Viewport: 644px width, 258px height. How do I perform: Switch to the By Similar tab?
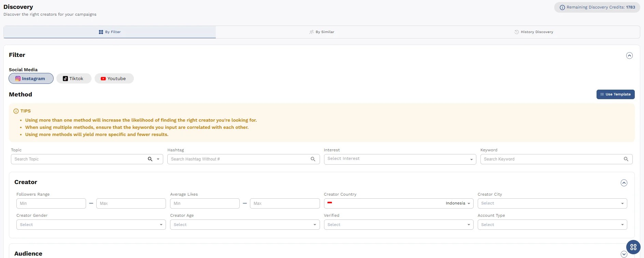point(322,32)
